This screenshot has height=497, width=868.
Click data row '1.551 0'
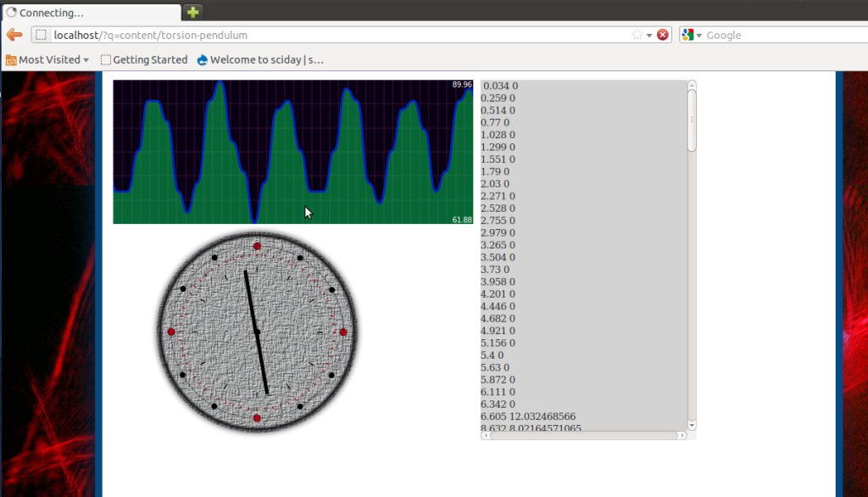(x=498, y=159)
